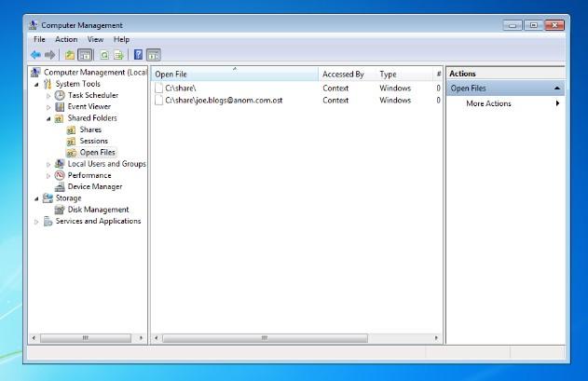
Task: Collapse the System Tools tree node
Action: [36, 85]
